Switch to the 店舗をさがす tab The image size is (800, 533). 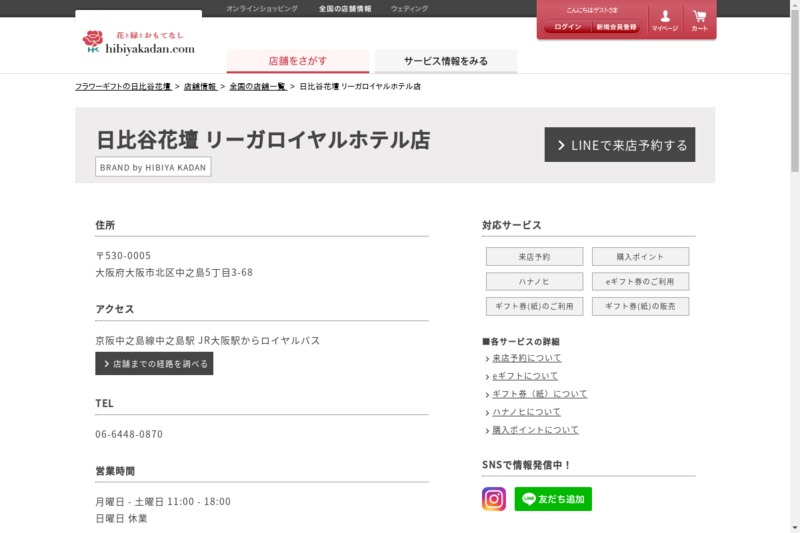tap(297, 61)
